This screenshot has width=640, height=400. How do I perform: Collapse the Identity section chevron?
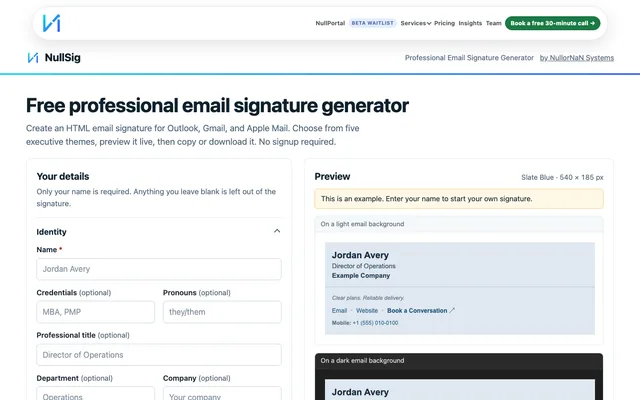pos(277,231)
